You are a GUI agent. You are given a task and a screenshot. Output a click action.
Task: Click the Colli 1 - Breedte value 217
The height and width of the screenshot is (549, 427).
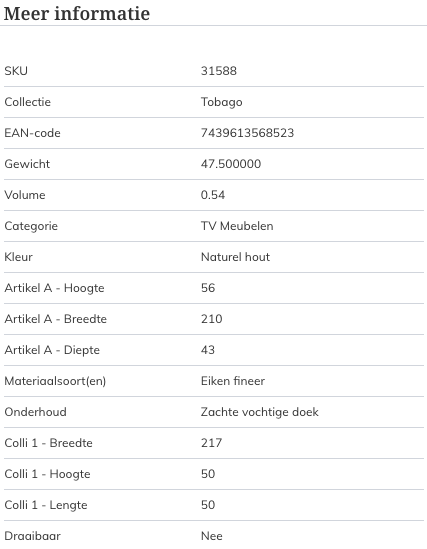(x=211, y=443)
